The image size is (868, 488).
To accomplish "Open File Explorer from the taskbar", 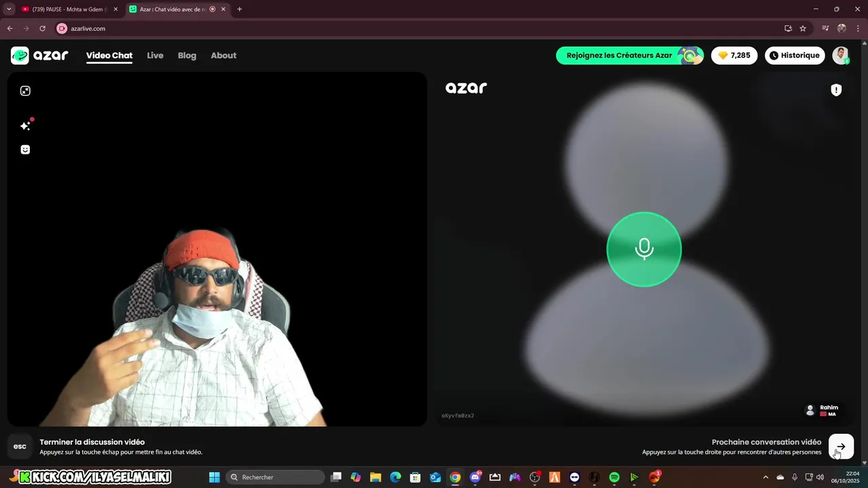I will 376,477.
